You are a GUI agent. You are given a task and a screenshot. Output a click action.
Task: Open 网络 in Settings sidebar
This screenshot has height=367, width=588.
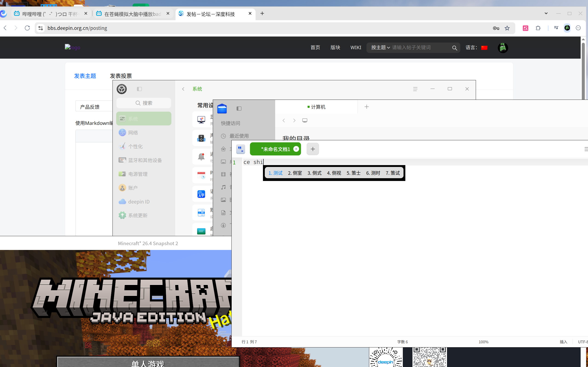tap(144, 132)
